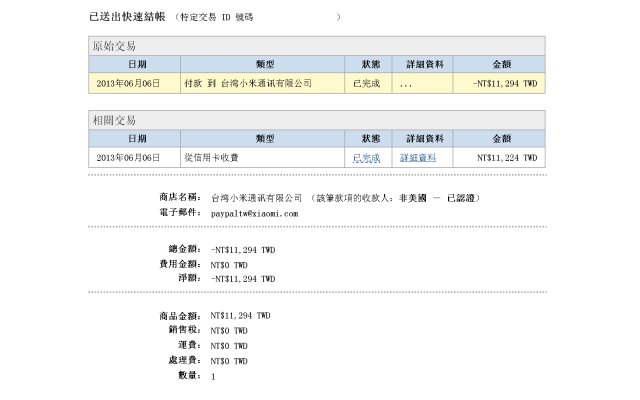Select the page heading 已送出快速結帳
Image resolution: width=640 pixels, height=400 pixels.
point(127,17)
